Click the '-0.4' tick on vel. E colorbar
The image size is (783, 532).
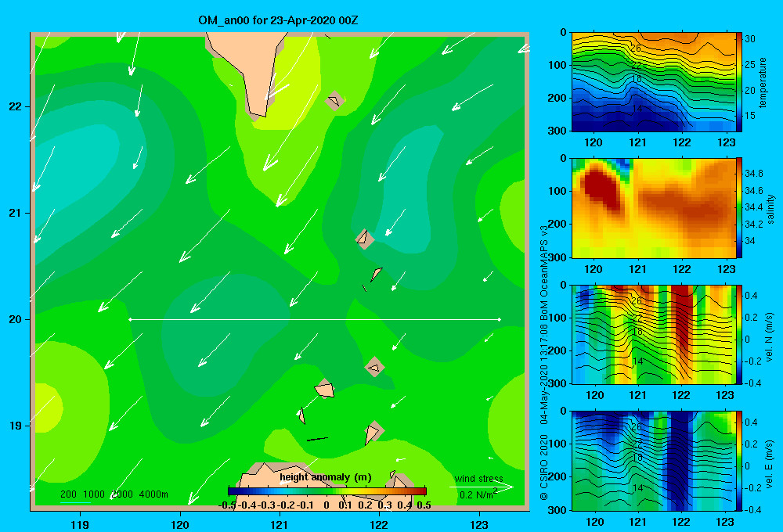[x=752, y=509]
